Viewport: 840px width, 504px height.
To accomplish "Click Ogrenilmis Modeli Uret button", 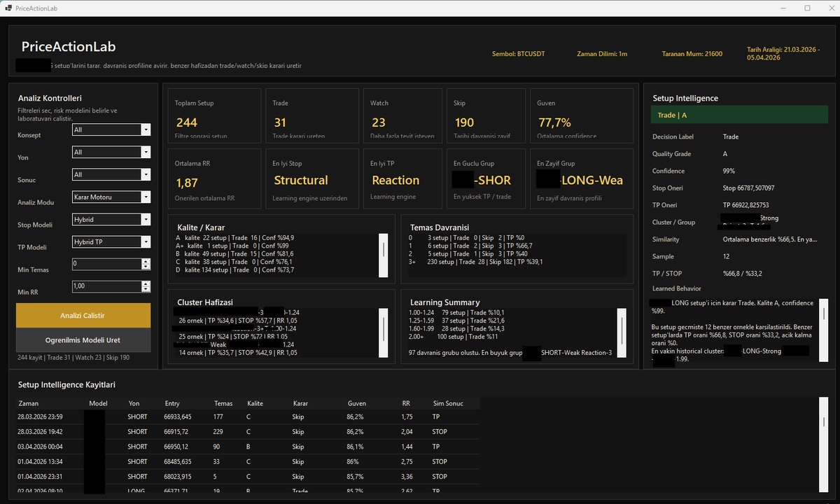I will point(83,339).
